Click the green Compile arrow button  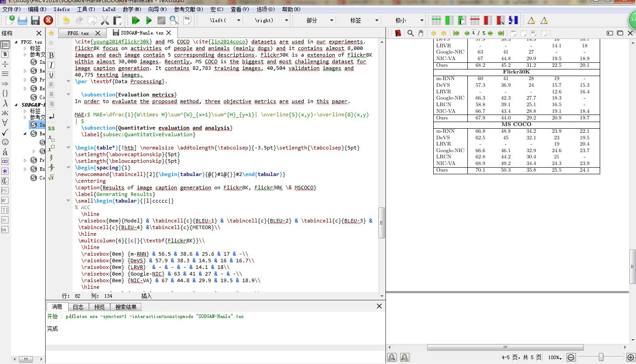point(149,20)
